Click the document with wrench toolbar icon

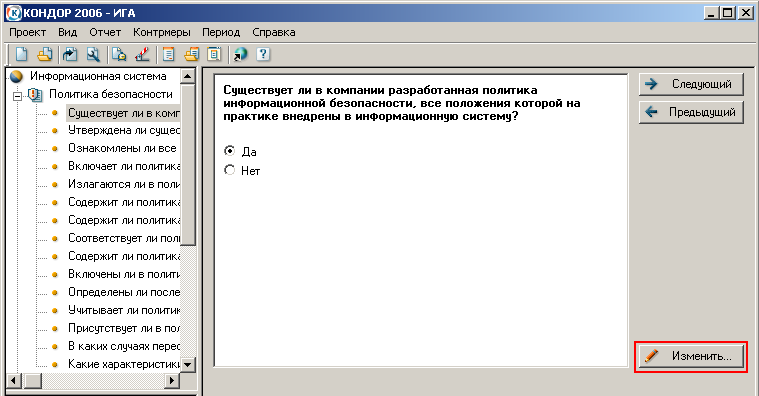pos(93,54)
